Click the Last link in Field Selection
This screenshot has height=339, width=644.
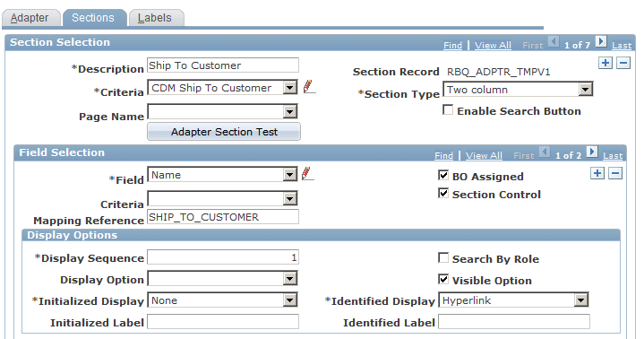click(613, 155)
